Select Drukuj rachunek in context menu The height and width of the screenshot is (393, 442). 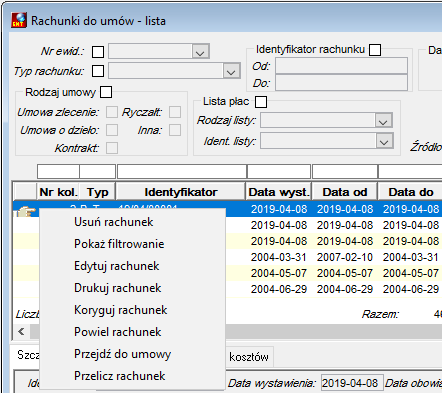118,288
